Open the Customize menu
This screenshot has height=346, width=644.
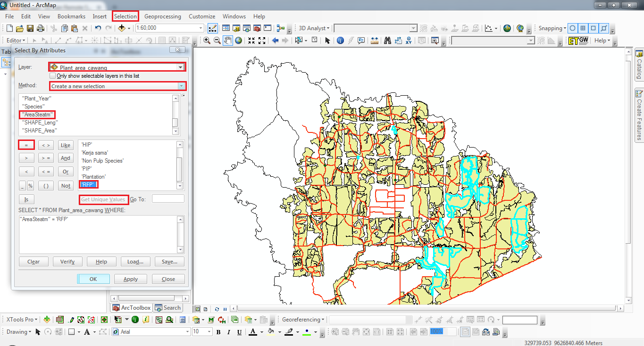(x=202, y=16)
